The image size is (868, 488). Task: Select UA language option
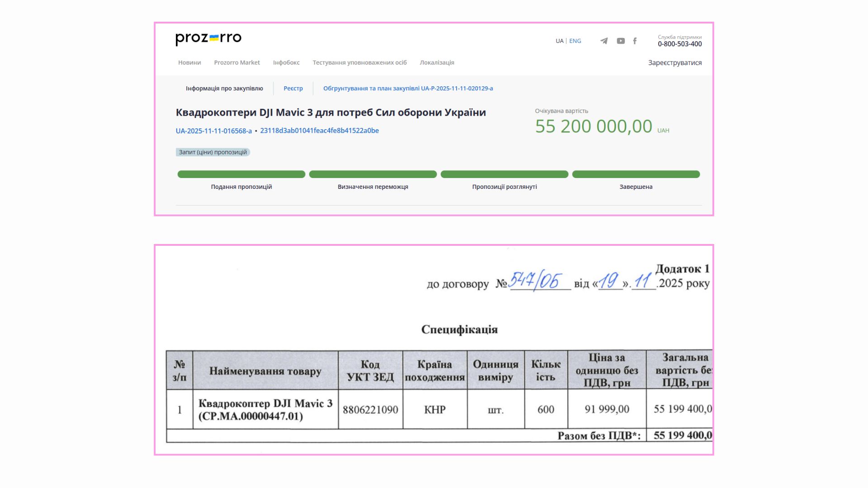[559, 41]
